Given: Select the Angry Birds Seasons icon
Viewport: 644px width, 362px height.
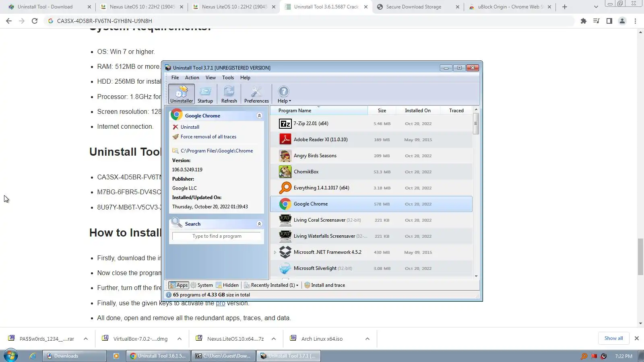Looking at the screenshot, I should [285, 156].
